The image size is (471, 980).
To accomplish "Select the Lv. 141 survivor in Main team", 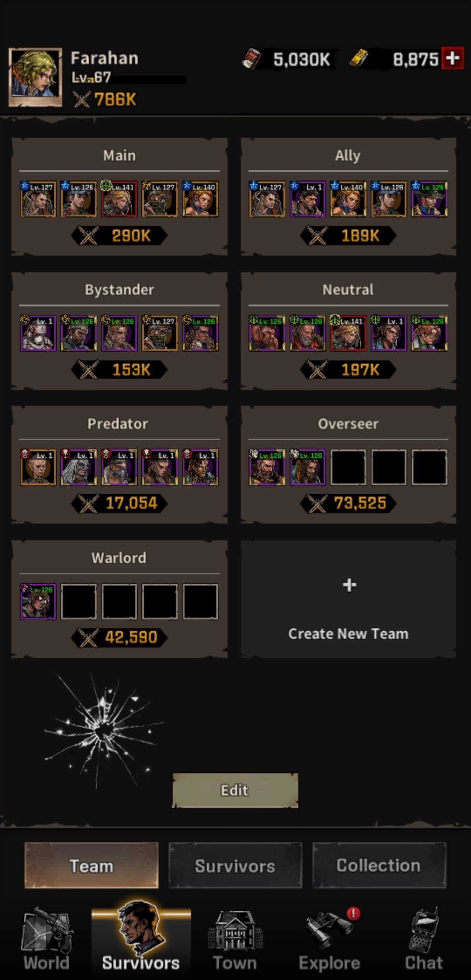I will click(119, 199).
